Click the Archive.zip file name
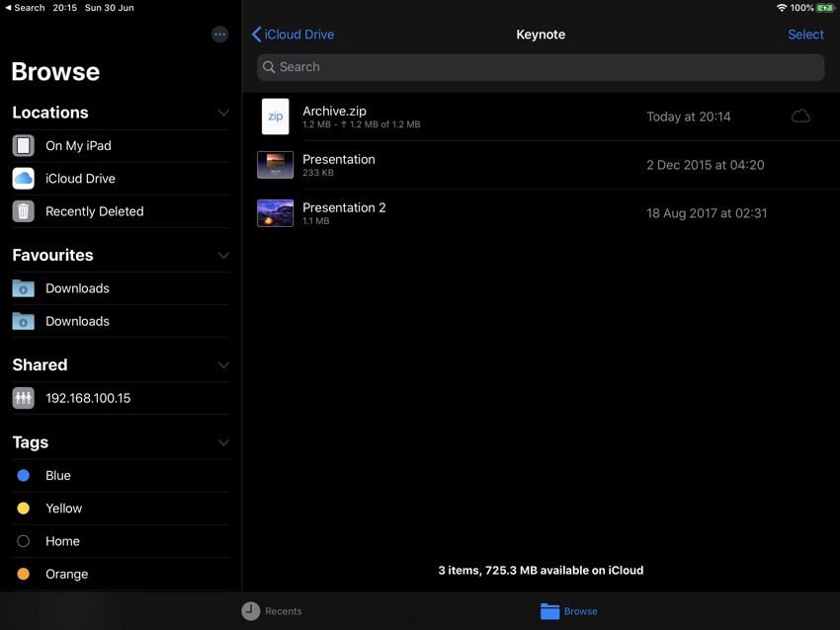Viewport: 840px width, 630px height. pos(334,111)
